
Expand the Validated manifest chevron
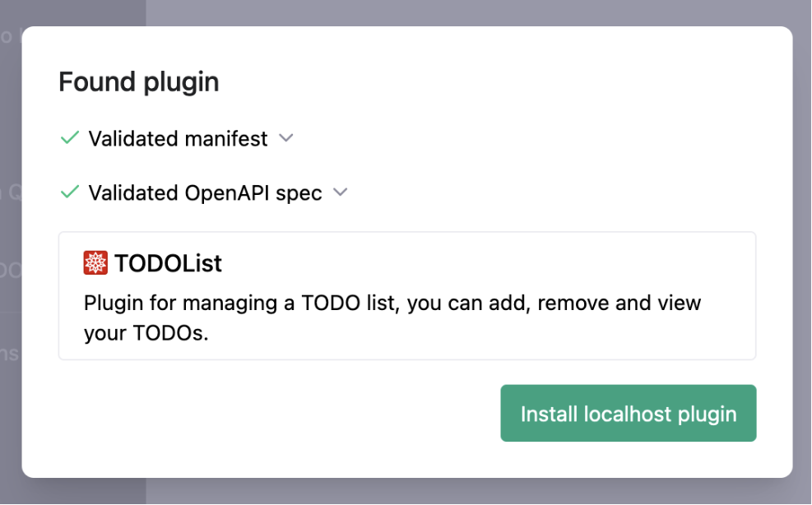click(x=285, y=138)
